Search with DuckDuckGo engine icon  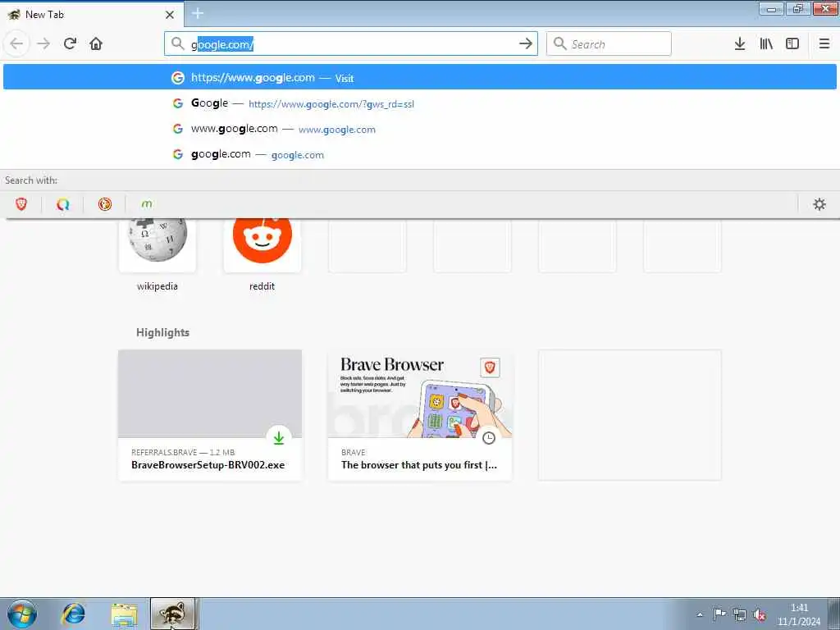pos(104,204)
